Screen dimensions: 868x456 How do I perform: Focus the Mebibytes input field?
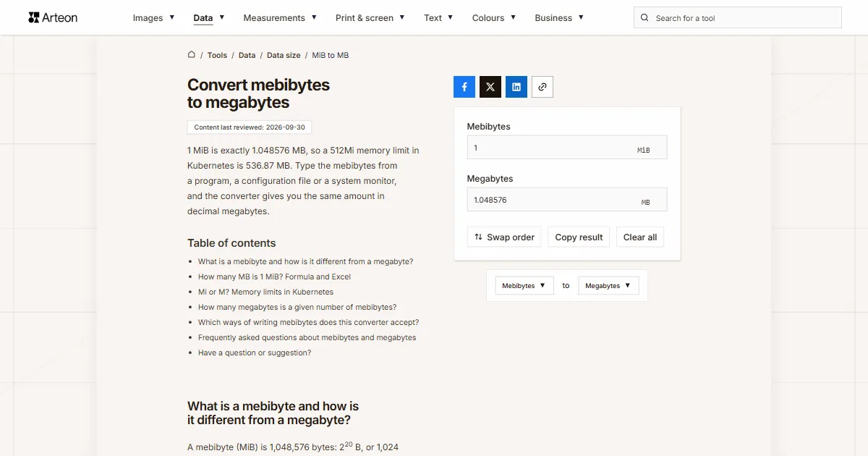click(x=567, y=148)
